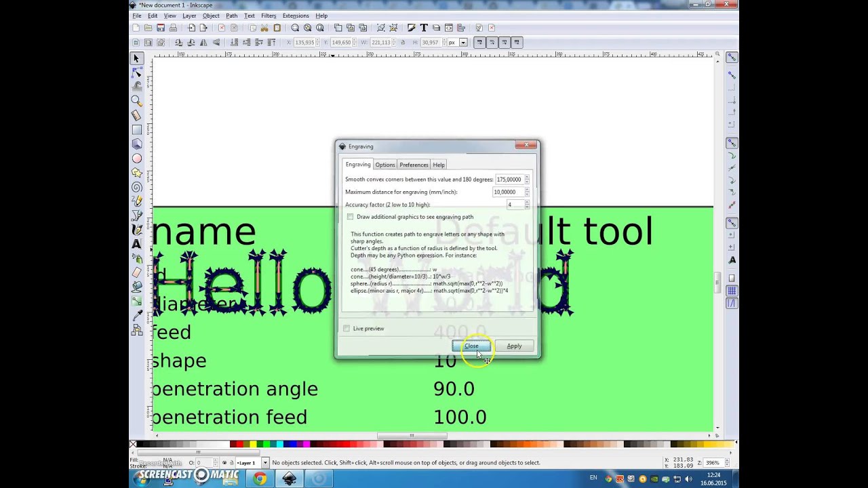868x488 pixels.
Task: Click the Maximum distance input field
Action: click(x=508, y=192)
